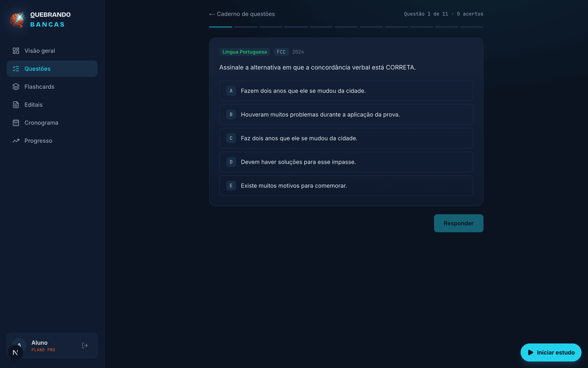
Task: Click the Quebrando Bancas brain logo
Action: pos(18,19)
